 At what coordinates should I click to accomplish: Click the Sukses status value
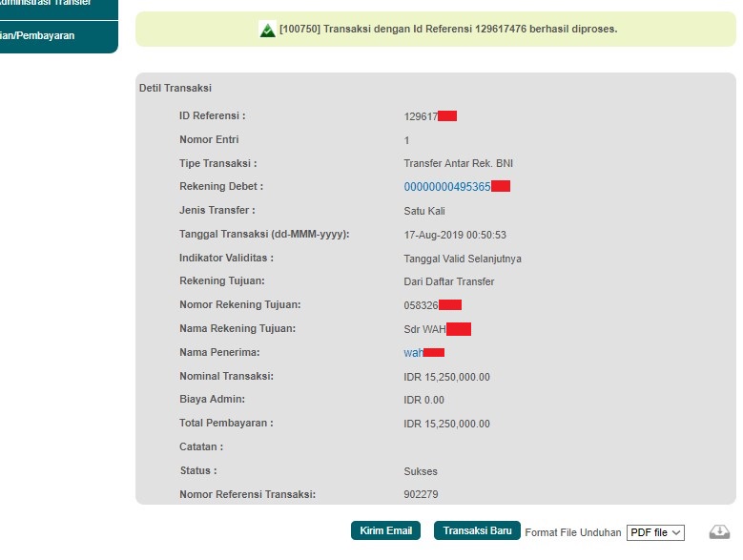tap(421, 471)
